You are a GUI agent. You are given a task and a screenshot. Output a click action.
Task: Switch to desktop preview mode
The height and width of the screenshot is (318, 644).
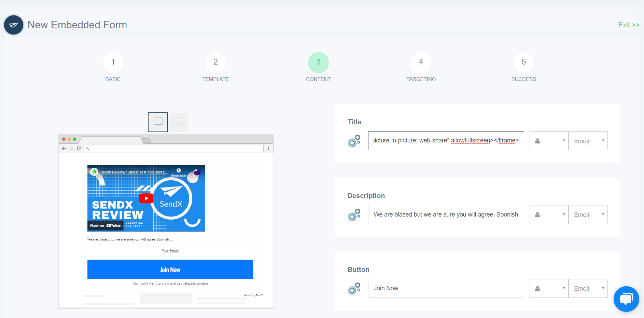click(x=158, y=122)
